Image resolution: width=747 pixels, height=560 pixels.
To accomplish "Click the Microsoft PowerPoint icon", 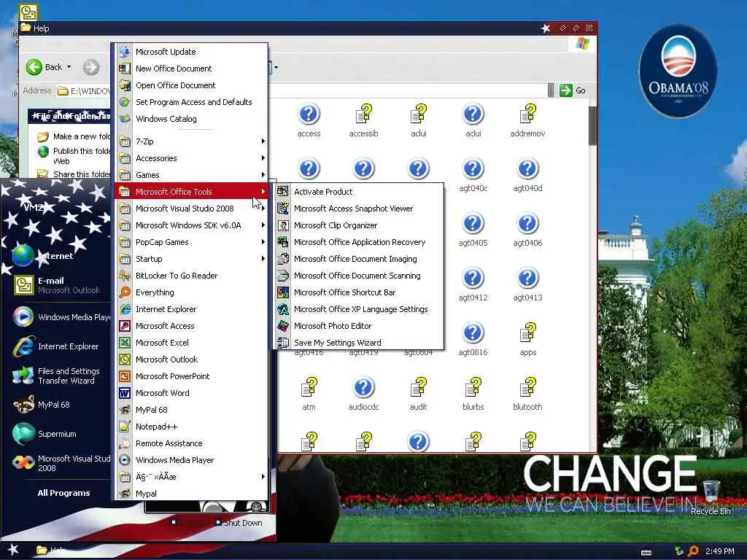I will coord(125,376).
